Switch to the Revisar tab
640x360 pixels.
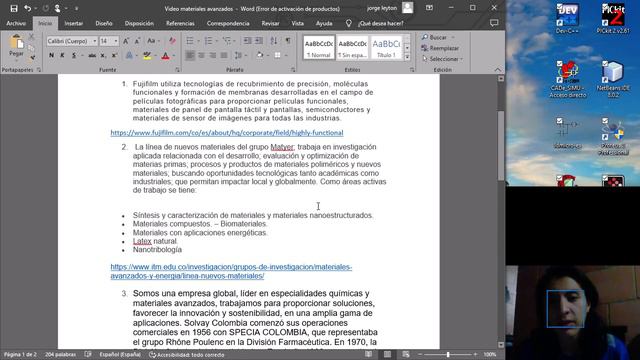(x=270, y=24)
